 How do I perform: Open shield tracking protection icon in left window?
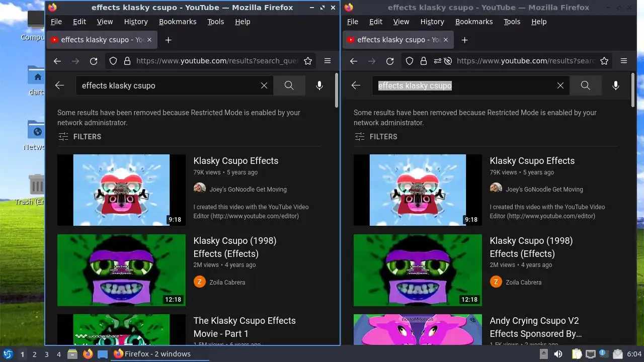(x=113, y=61)
